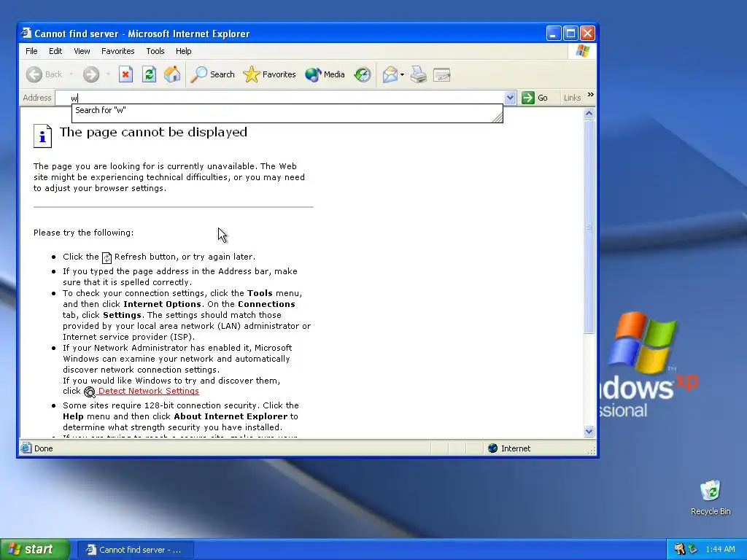The width and height of the screenshot is (747, 560).
Task: Open the Media toolbar button
Action: coord(325,74)
